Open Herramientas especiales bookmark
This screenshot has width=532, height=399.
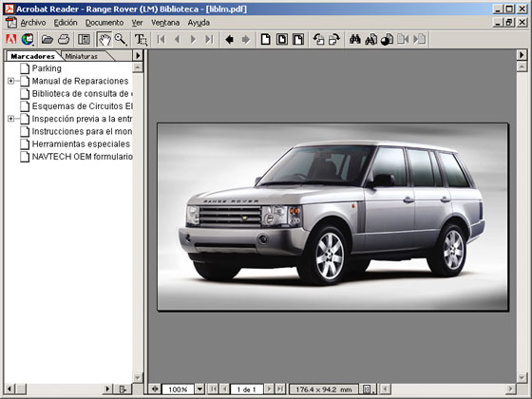(81, 144)
